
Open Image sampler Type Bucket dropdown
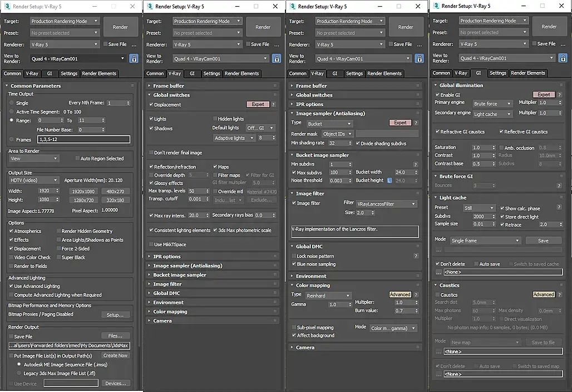(x=329, y=123)
